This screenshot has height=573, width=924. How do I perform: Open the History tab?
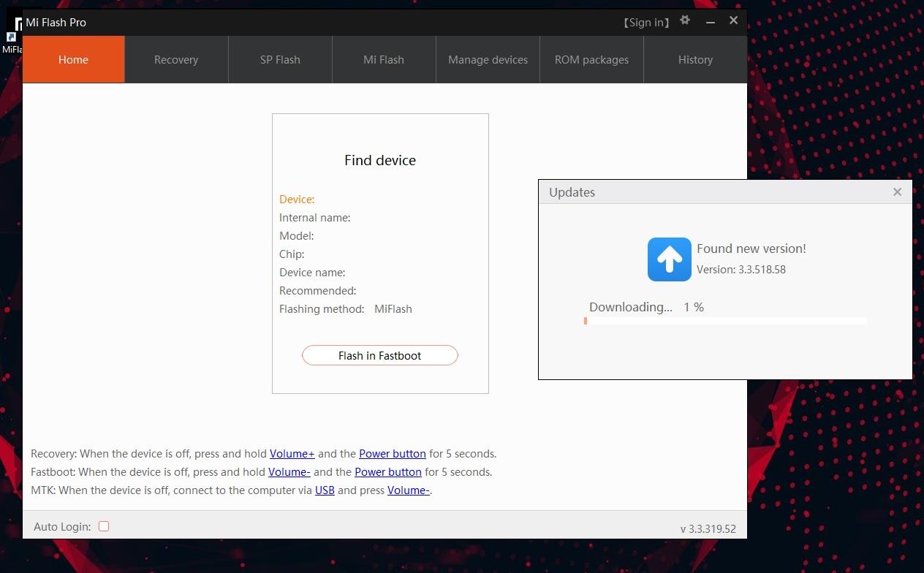tap(695, 60)
